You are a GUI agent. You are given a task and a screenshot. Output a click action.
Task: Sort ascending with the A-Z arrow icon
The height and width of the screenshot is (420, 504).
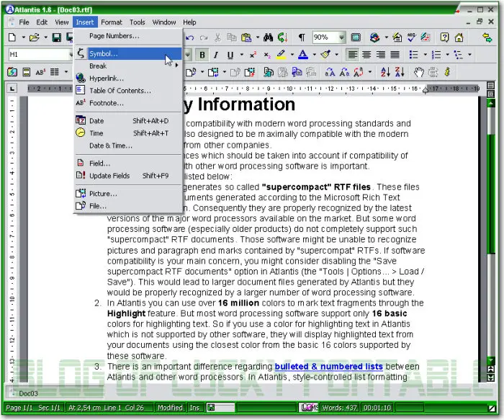tap(385, 72)
